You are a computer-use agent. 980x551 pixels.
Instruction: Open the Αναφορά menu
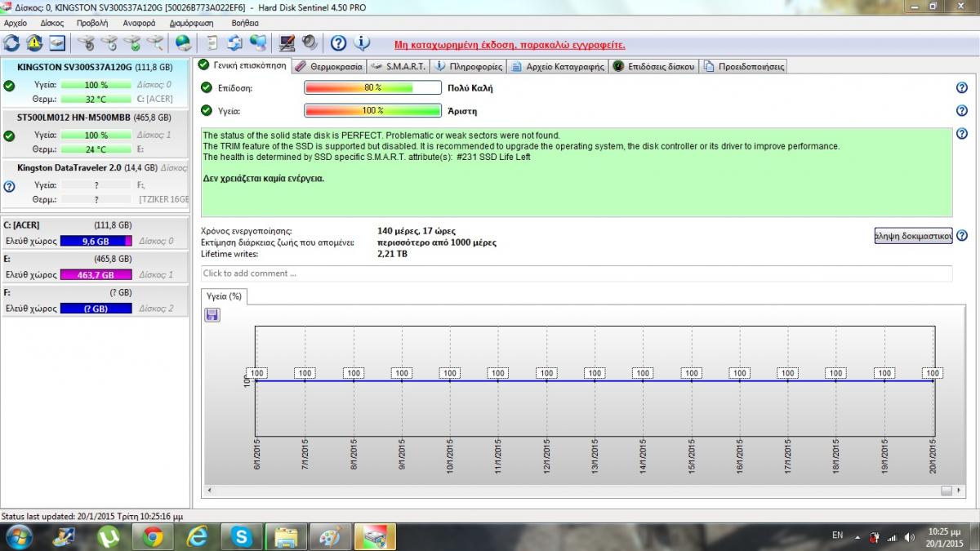(139, 23)
